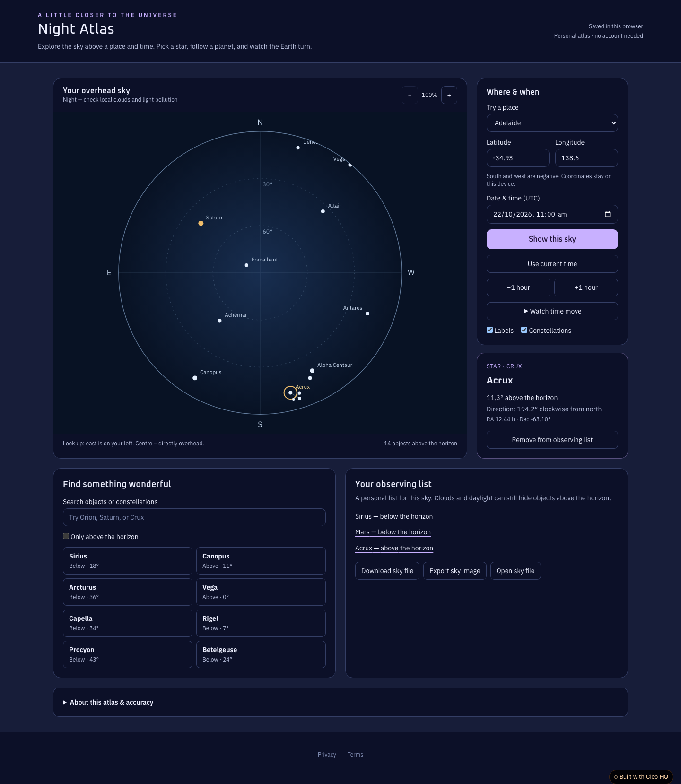Viewport: 681px width, 784px height.
Task: Select the Arcturus object card
Action: 128,592
